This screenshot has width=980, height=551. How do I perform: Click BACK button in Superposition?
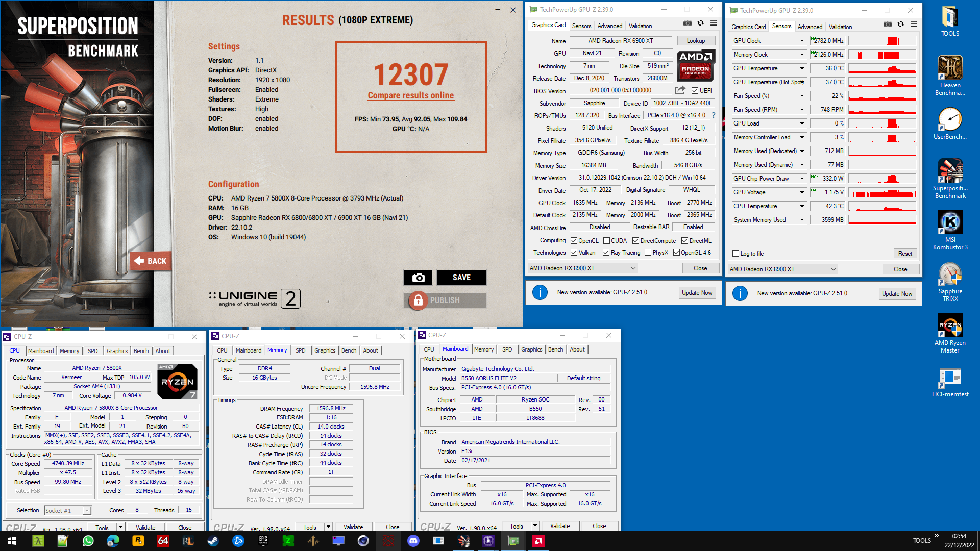(x=151, y=261)
